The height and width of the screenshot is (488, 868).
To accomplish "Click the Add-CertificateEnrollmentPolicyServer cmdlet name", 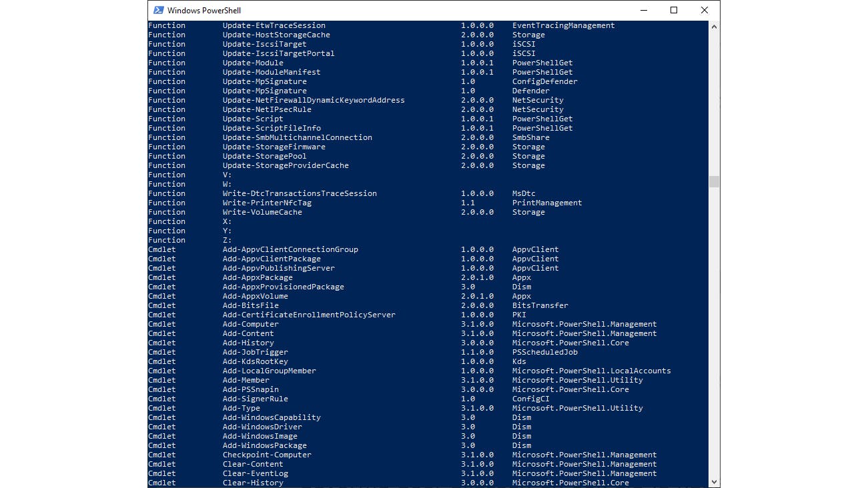I will (309, 315).
